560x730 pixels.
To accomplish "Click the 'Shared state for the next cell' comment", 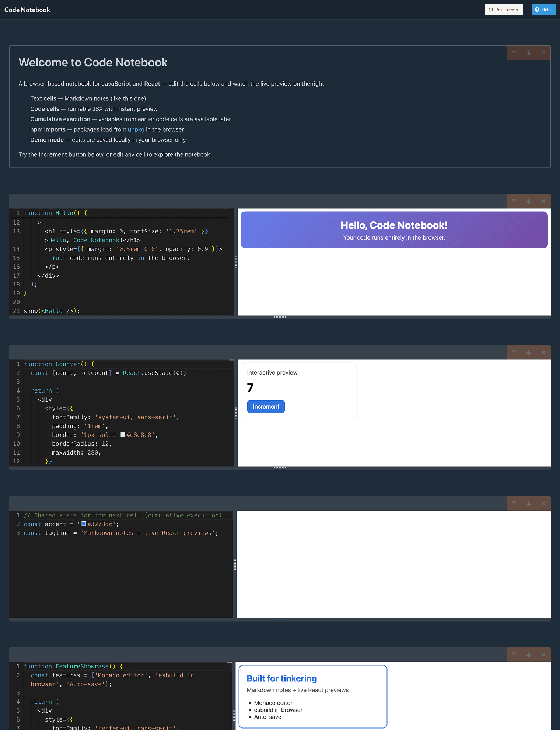I will 123,515.
